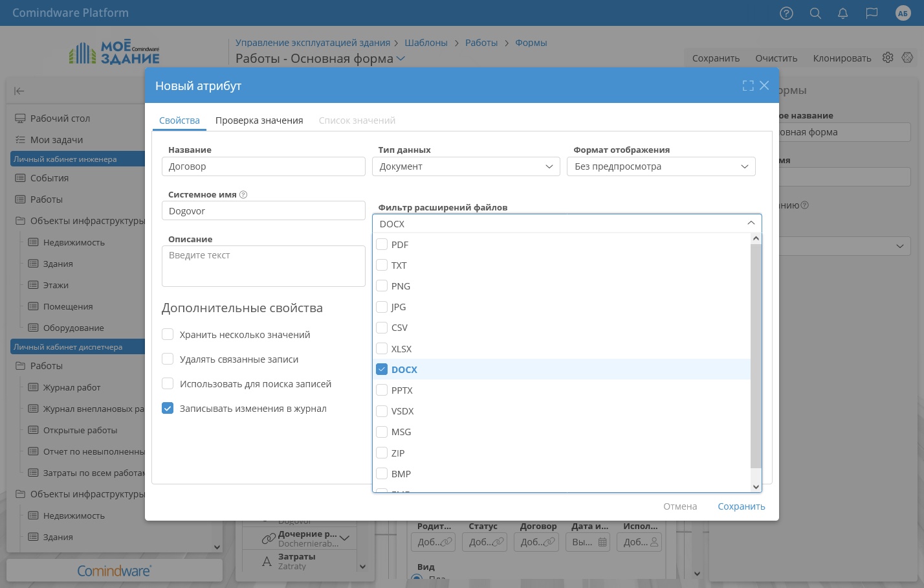The image size is (924, 588).
Task: Open Управление эксплуатацией здания breadcrumb link
Action: click(313, 43)
